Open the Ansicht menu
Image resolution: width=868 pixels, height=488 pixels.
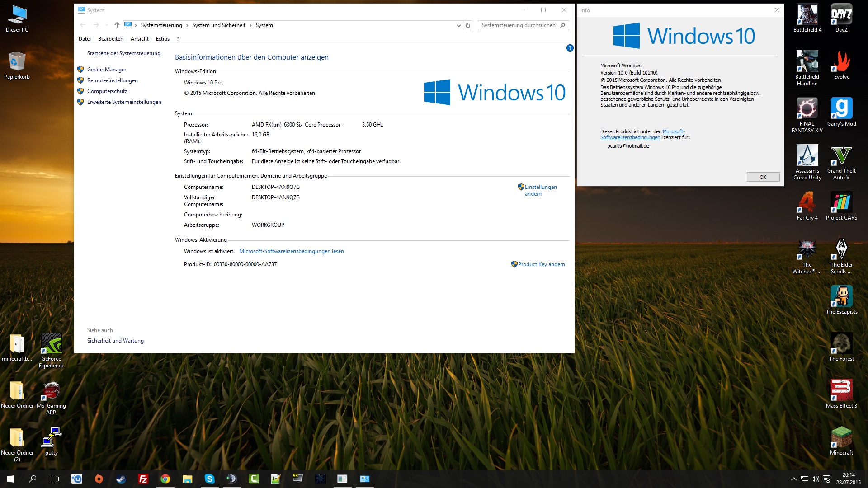click(x=140, y=39)
